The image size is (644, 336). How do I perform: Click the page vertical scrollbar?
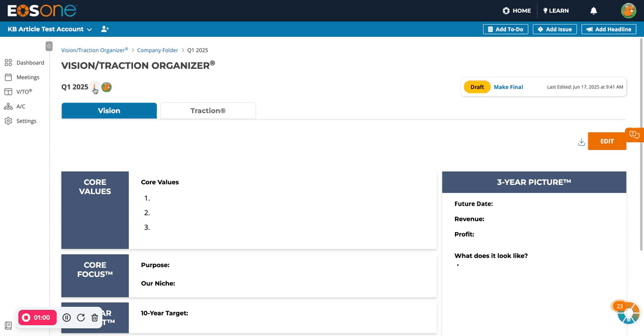pyautogui.click(x=641, y=144)
